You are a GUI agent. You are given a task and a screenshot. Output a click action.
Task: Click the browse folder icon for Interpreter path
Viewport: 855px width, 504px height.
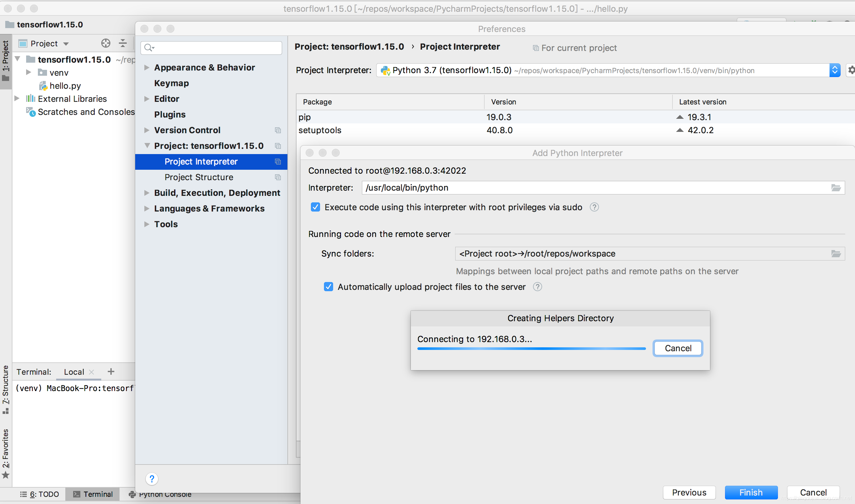(836, 187)
